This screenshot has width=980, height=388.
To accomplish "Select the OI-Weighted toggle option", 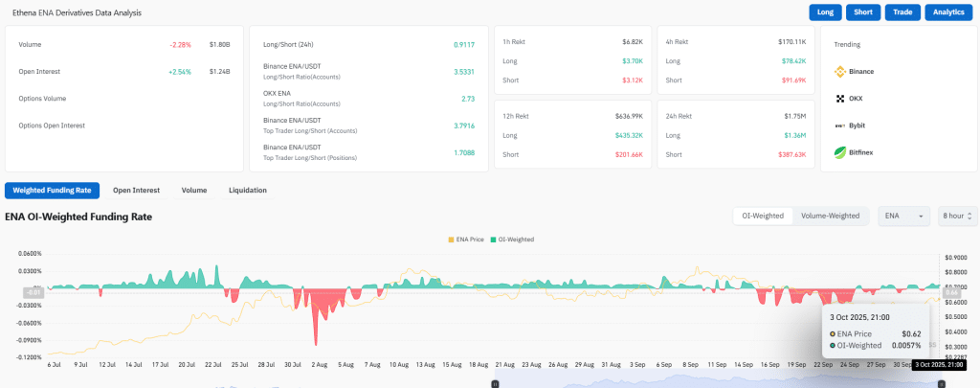I will [762, 217].
